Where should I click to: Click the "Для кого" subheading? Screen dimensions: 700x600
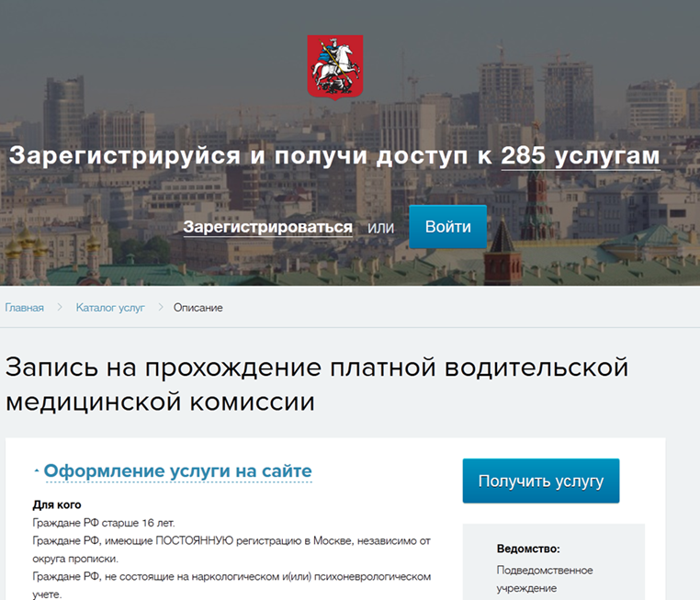(x=57, y=504)
